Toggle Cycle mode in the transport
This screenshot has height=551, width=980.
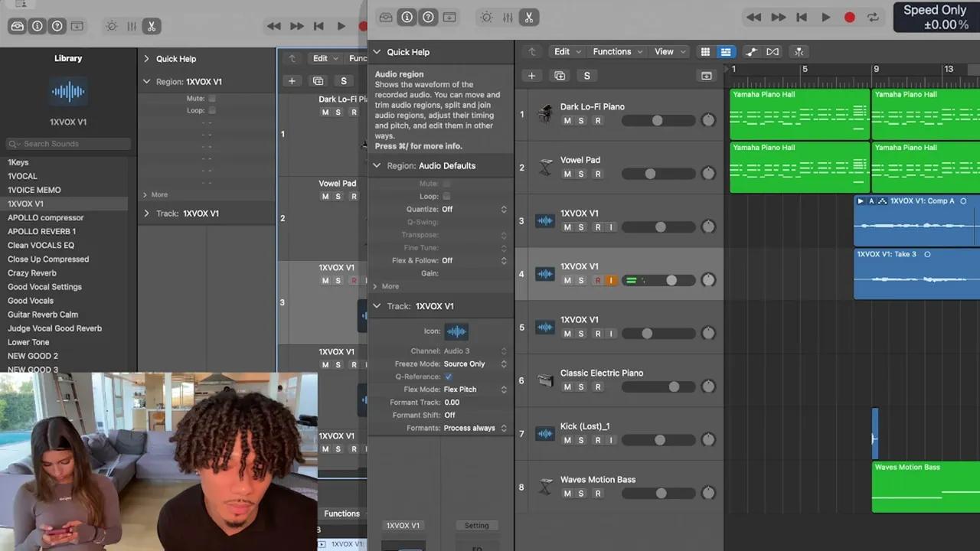coord(872,17)
